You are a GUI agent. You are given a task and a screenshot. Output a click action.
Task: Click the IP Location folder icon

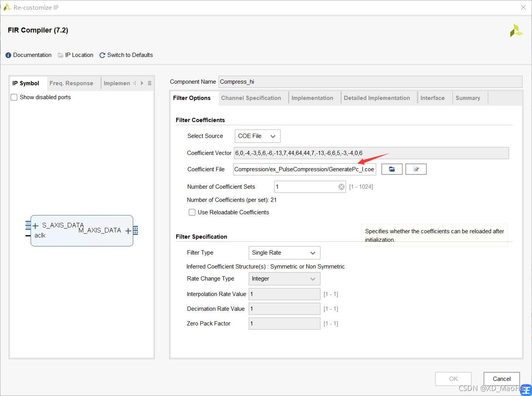[x=60, y=55]
